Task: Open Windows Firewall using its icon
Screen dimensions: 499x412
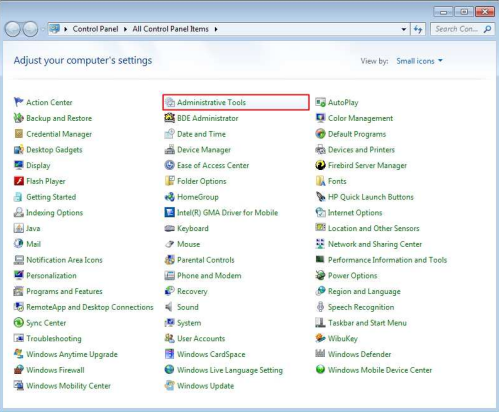Action: coord(19,370)
